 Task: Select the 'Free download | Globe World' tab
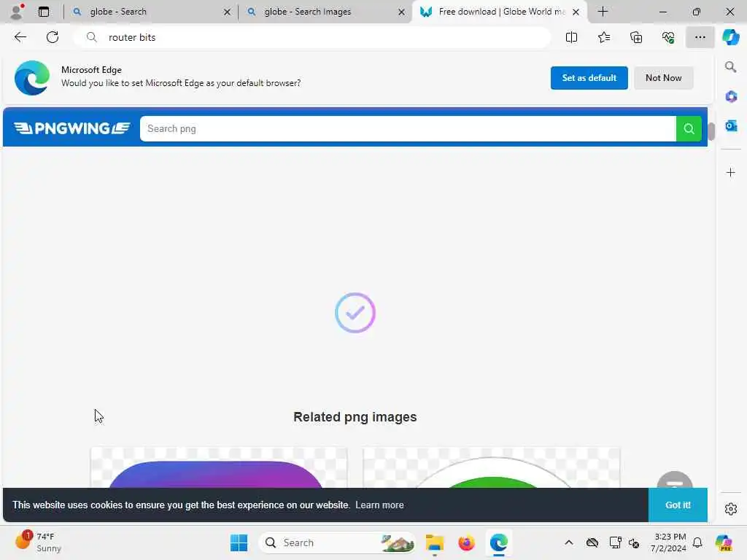coord(499,12)
